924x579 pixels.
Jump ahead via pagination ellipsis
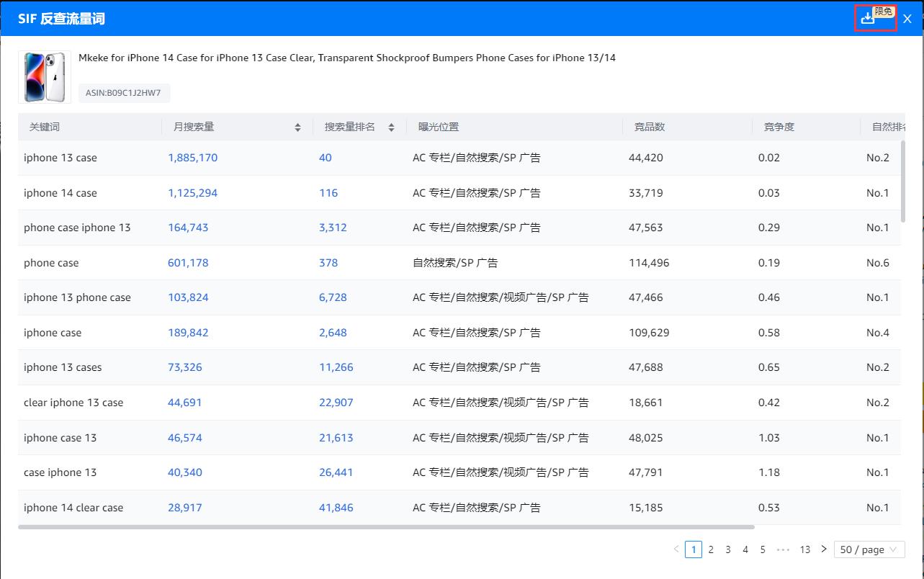[x=783, y=549]
